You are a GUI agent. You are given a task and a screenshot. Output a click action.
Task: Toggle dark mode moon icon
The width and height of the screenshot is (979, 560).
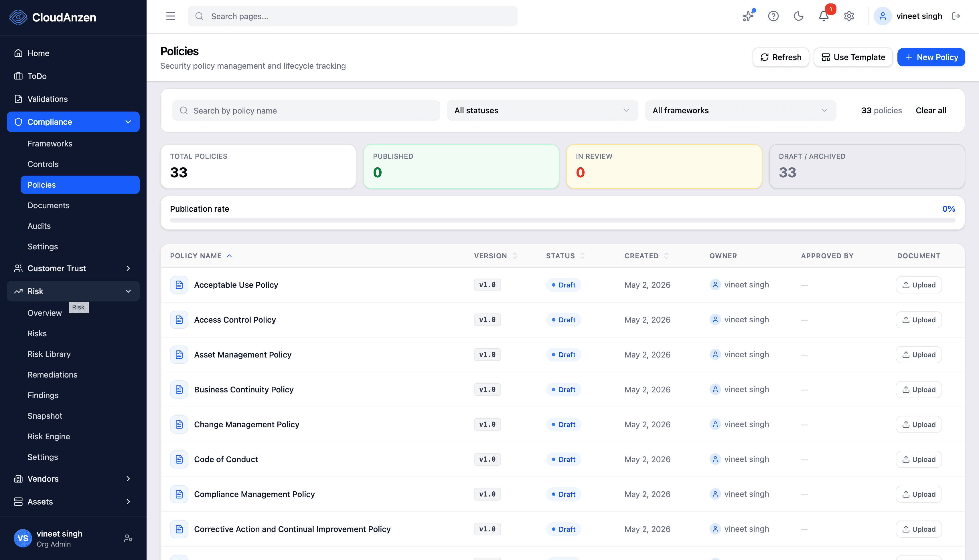799,16
